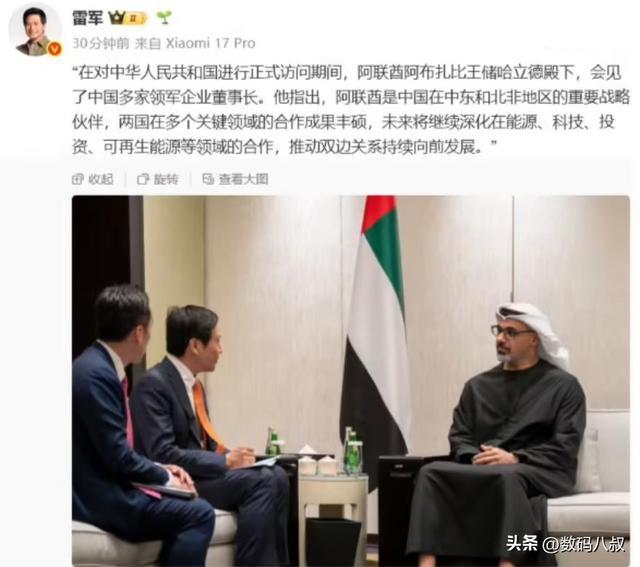Image resolution: width=640 pixels, height=567 pixels.
Task: Click the 来自 Xiaomi 17 Pro source link
Action: [x=195, y=43]
